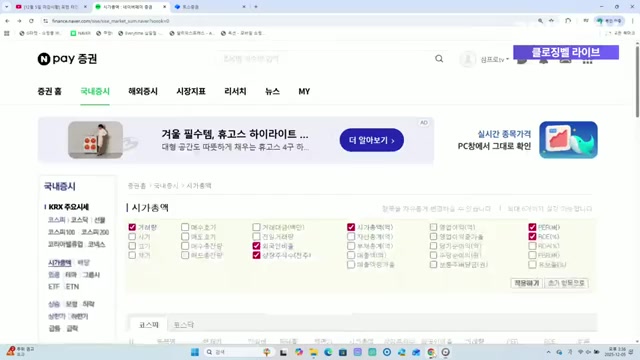Click the profile avatar icon
The image size is (640, 360).
468,59
